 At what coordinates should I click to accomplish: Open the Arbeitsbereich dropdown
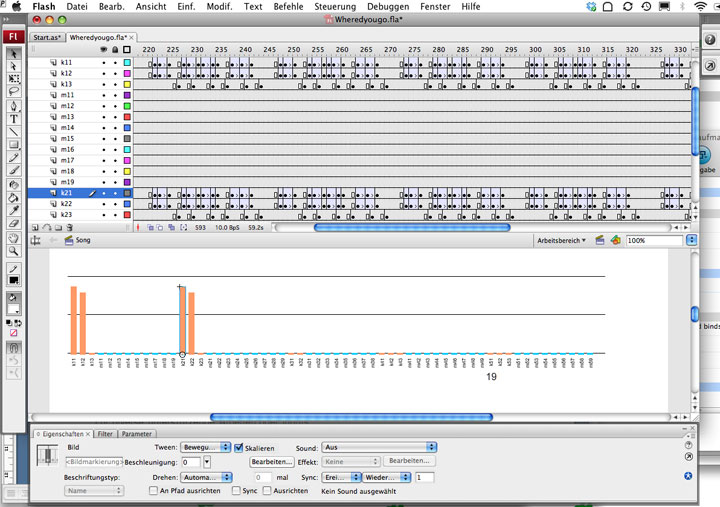tap(561, 240)
